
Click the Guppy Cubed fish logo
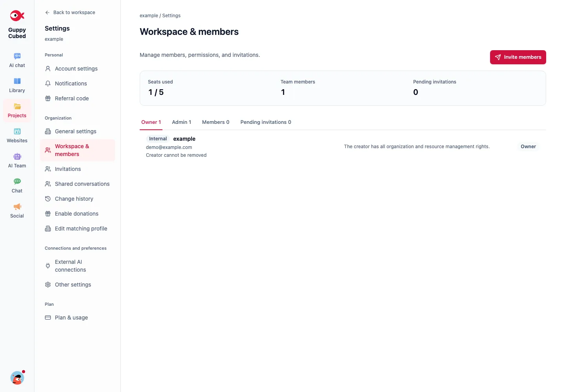pos(17,16)
